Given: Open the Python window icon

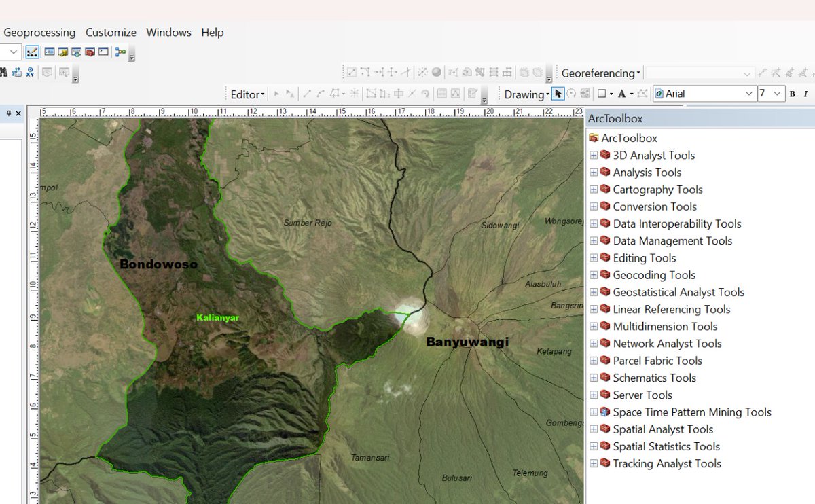Looking at the screenshot, I should pos(103,52).
